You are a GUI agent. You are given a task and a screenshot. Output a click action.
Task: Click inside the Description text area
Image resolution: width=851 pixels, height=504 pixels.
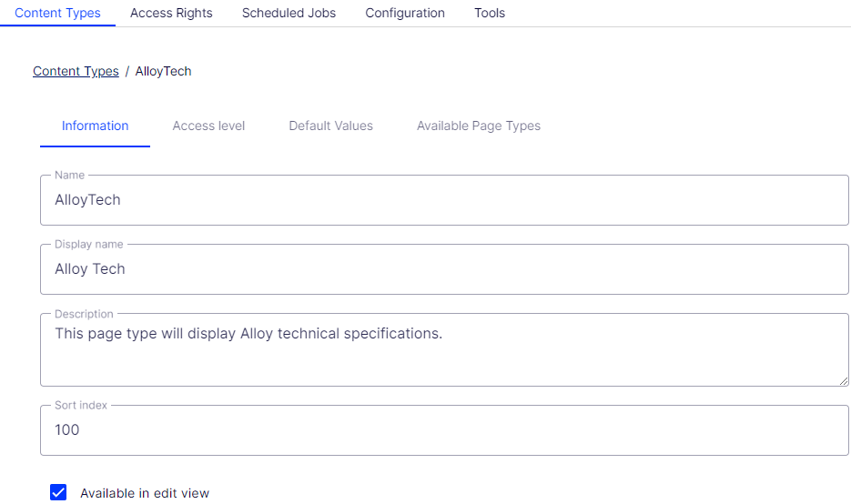[x=444, y=350]
